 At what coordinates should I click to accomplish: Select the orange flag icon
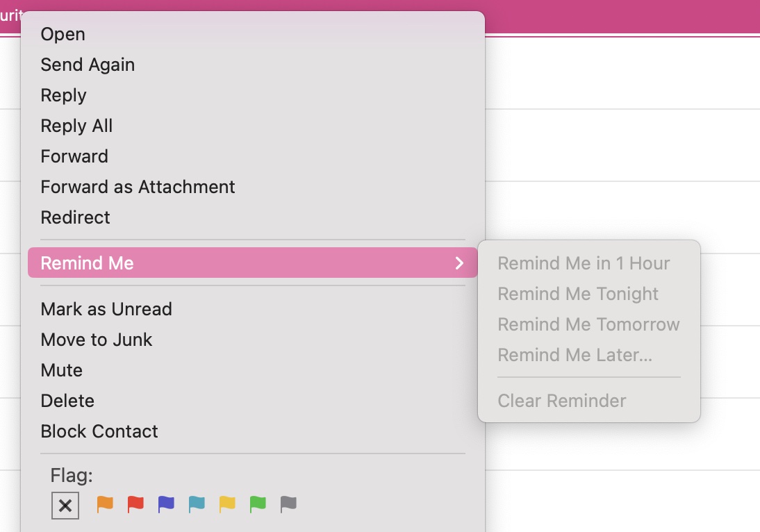pyautogui.click(x=105, y=504)
